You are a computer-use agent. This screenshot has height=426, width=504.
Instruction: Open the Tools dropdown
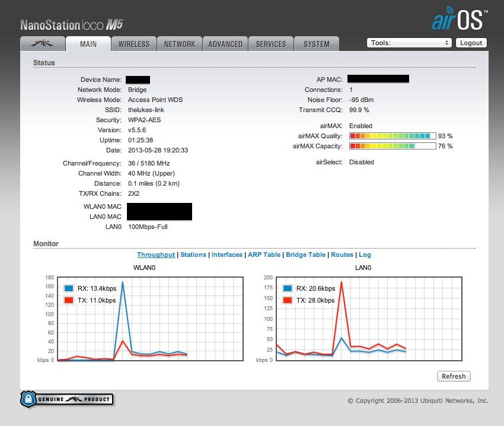pos(409,43)
